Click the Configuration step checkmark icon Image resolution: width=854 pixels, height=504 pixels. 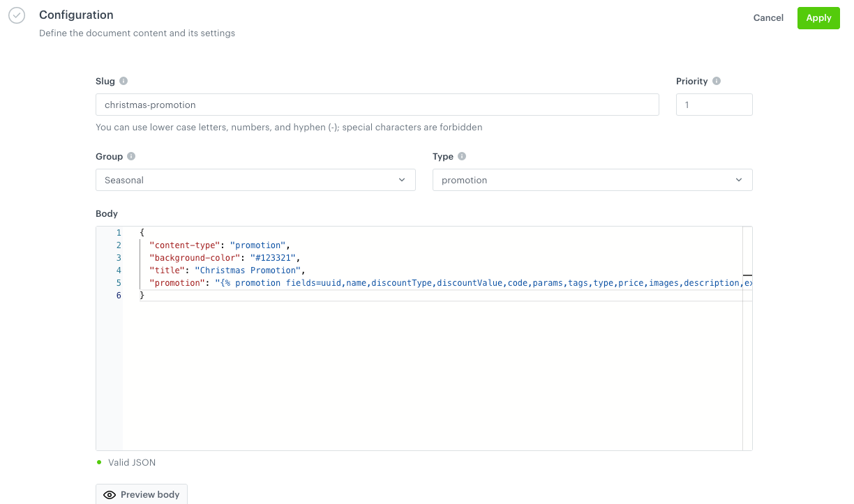pyautogui.click(x=17, y=16)
